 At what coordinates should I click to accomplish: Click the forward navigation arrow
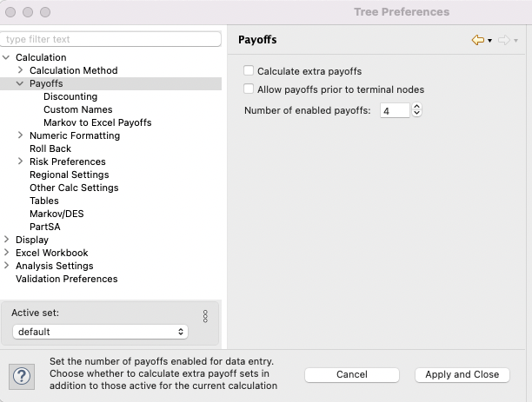(x=504, y=40)
